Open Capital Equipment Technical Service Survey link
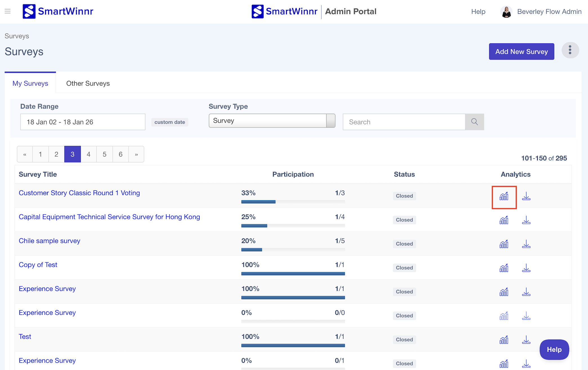This screenshot has height=370, width=588. pos(109,217)
